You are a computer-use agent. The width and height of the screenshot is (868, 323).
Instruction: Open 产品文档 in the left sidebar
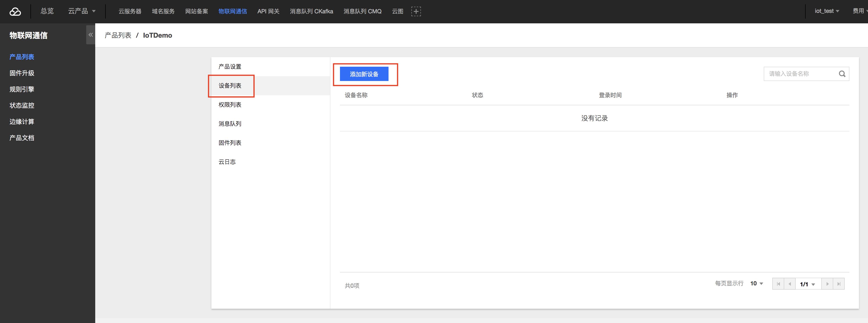click(x=22, y=138)
